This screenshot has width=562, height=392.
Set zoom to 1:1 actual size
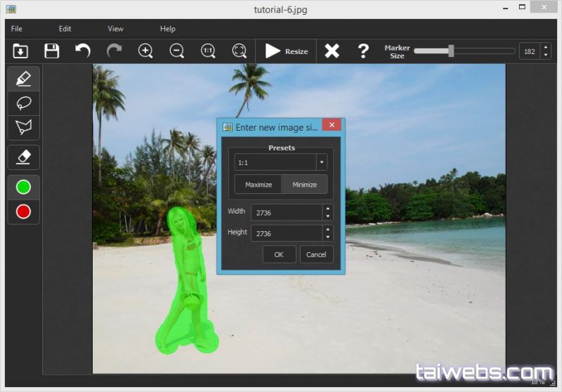208,51
